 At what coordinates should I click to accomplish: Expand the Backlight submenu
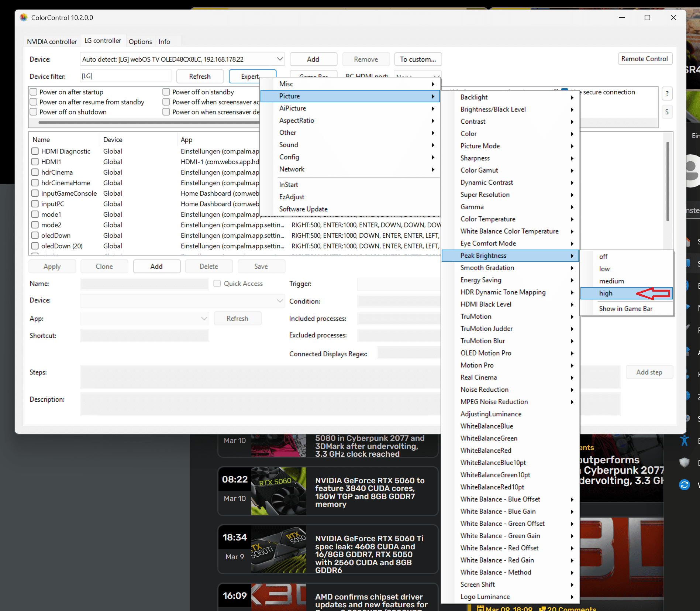510,97
